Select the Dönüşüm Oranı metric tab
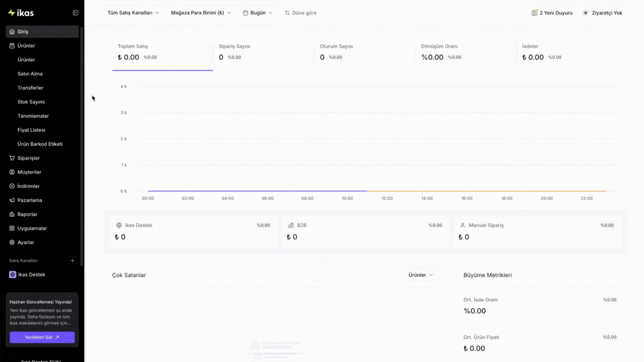The image size is (644, 362). tap(466, 52)
